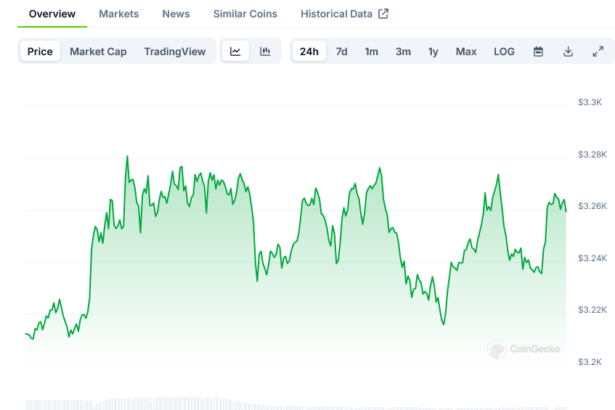The height and width of the screenshot is (410, 615).
Task: Switch to candlestick chart icon
Action: (265, 51)
